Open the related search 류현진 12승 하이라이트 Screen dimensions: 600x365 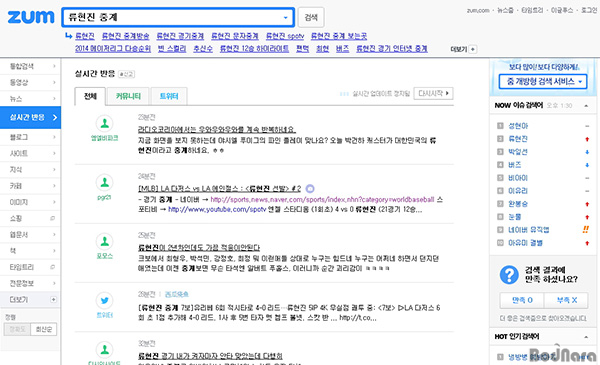254,49
